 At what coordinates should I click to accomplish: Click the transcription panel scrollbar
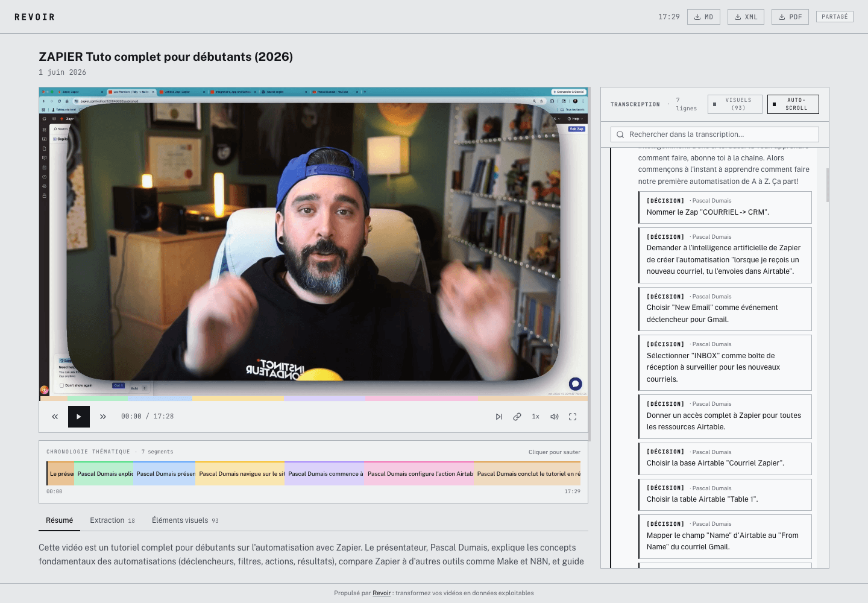[x=827, y=185]
